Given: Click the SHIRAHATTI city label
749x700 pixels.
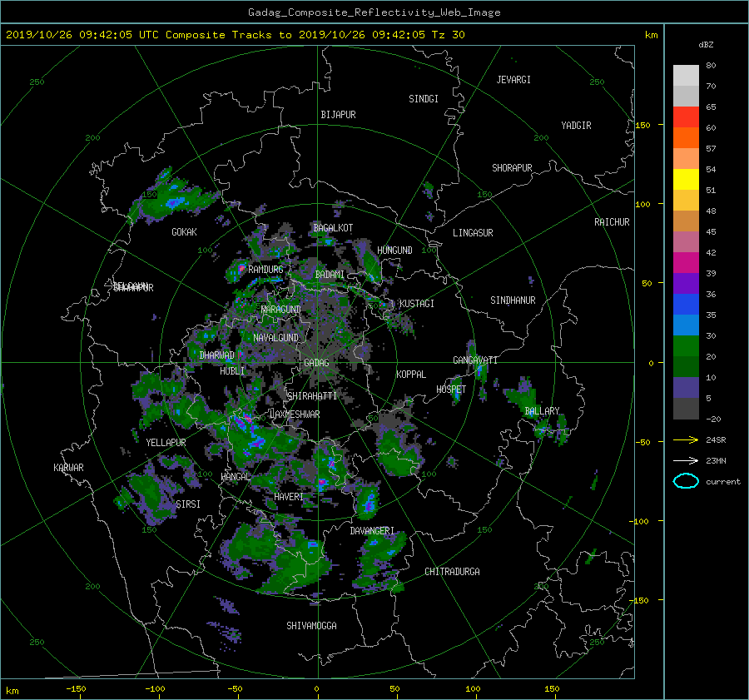Looking at the screenshot, I should pos(312,396).
